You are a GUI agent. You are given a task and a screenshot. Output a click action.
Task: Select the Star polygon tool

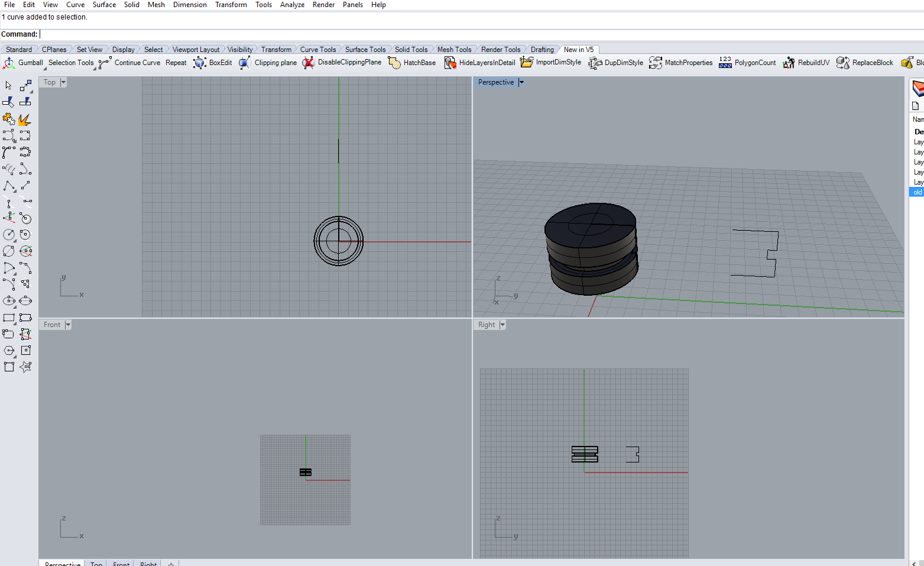pos(25,367)
